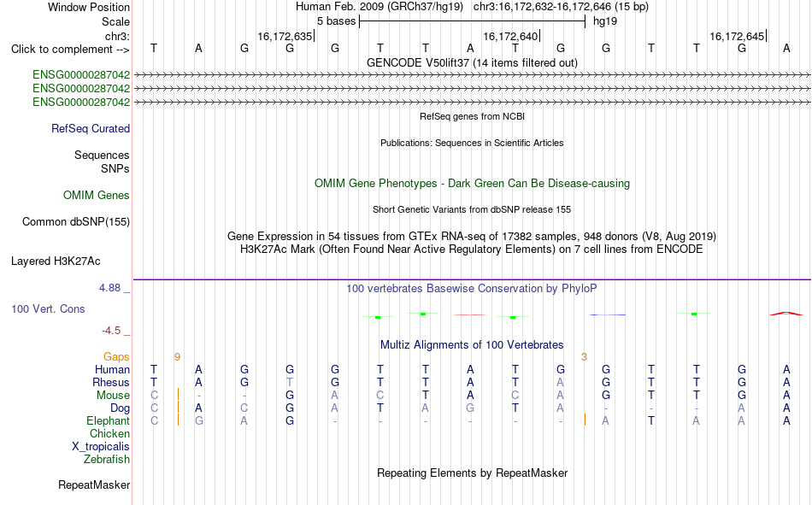Click the Repeating Elements by RepeatMasker title

point(473,473)
